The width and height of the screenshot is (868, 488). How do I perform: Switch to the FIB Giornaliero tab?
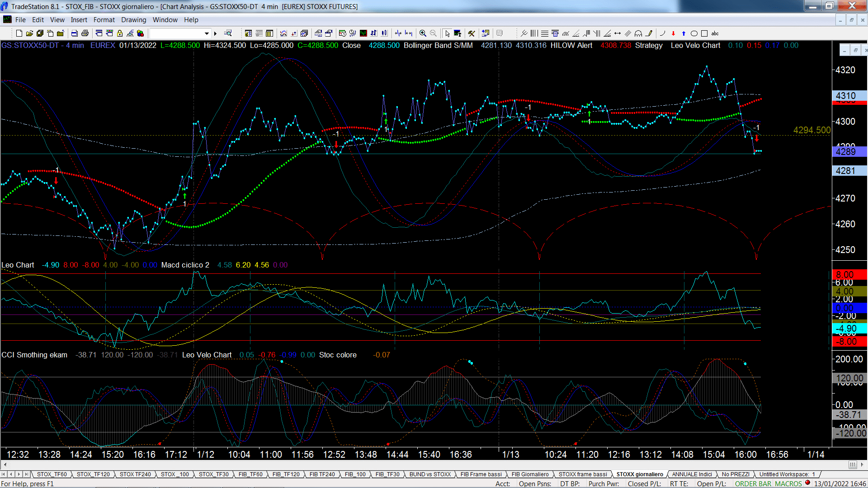tap(530, 474)
